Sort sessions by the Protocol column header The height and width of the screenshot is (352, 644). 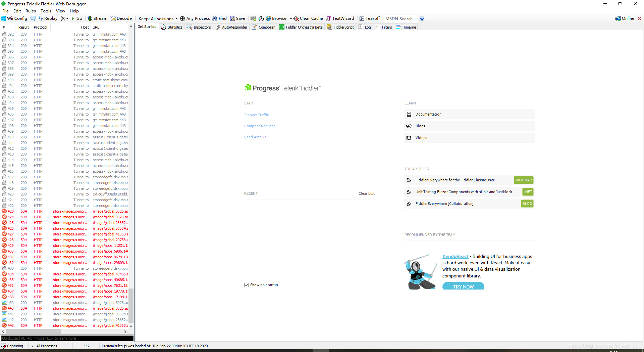(x=41, y=27)
